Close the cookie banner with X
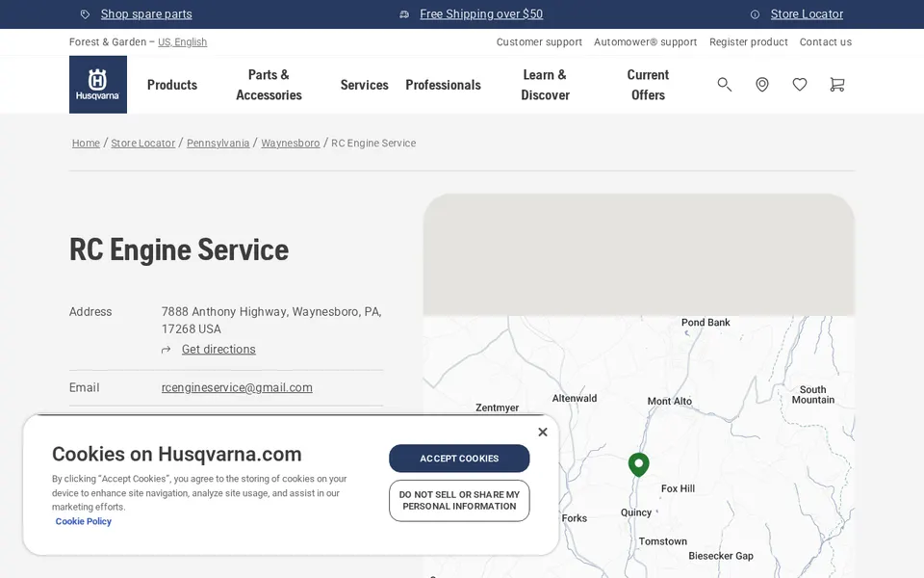The image size is (924, 578). pyautogui.click(x=543, y=432)
